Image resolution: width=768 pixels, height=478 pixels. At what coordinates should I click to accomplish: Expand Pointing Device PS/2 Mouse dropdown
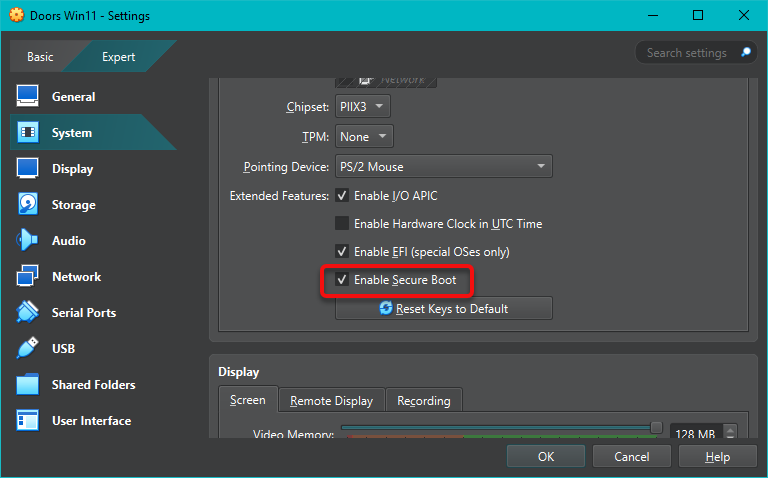click(444, 166)
